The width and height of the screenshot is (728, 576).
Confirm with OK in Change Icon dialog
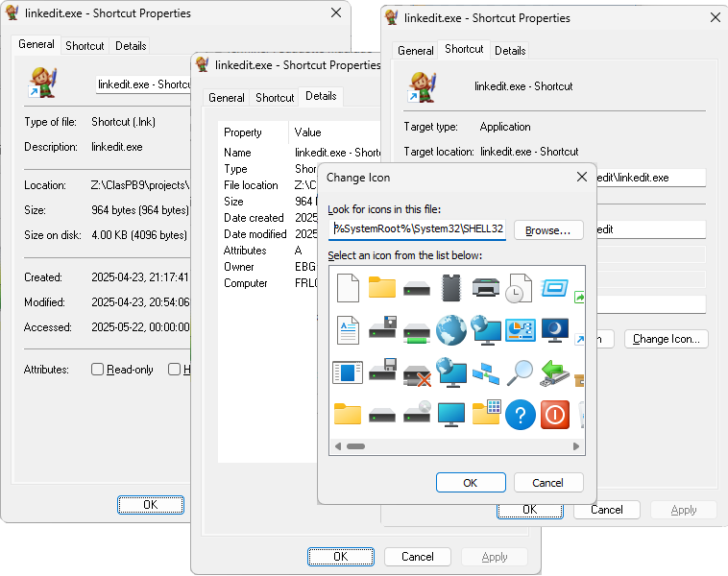point(471,483)
